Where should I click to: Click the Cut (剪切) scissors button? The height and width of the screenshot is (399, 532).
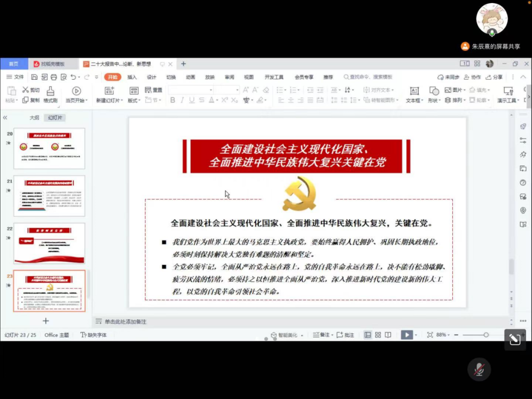(31, 90)
